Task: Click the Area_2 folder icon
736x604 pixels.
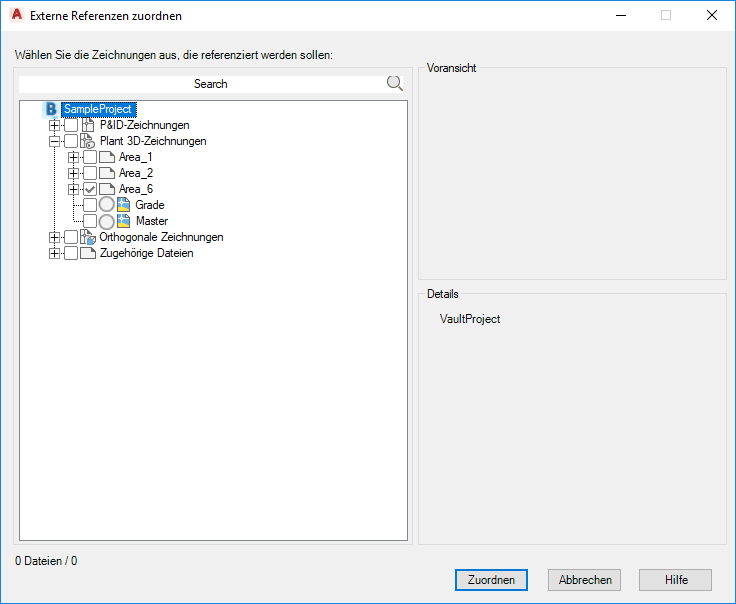Action: click(107, 173)
